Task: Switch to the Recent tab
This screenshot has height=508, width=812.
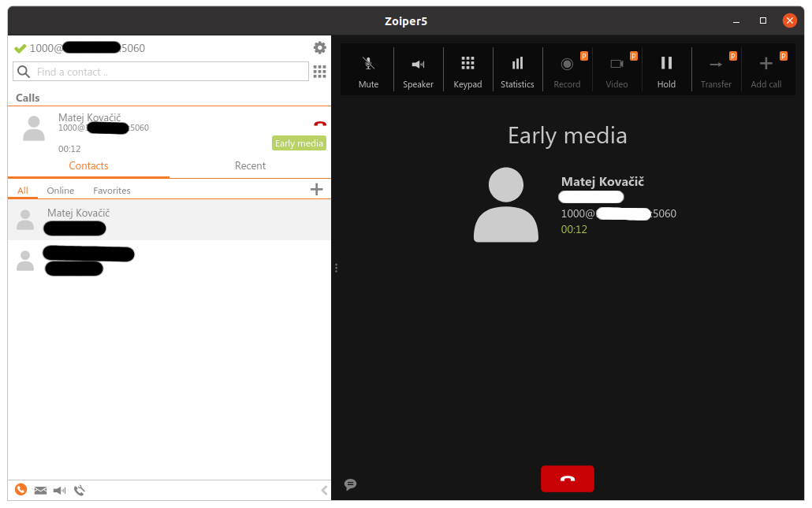Action: point(250,165)
